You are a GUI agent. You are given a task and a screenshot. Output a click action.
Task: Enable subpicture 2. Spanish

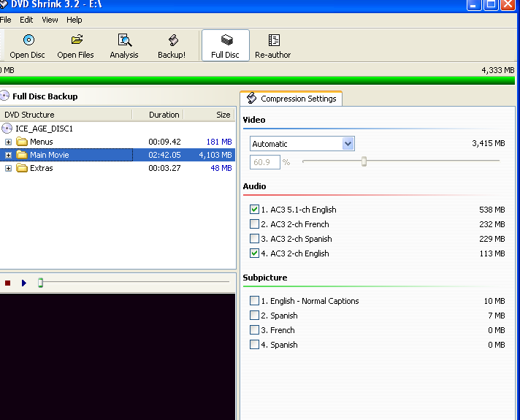pyautogui.click(x=254, y=315)
